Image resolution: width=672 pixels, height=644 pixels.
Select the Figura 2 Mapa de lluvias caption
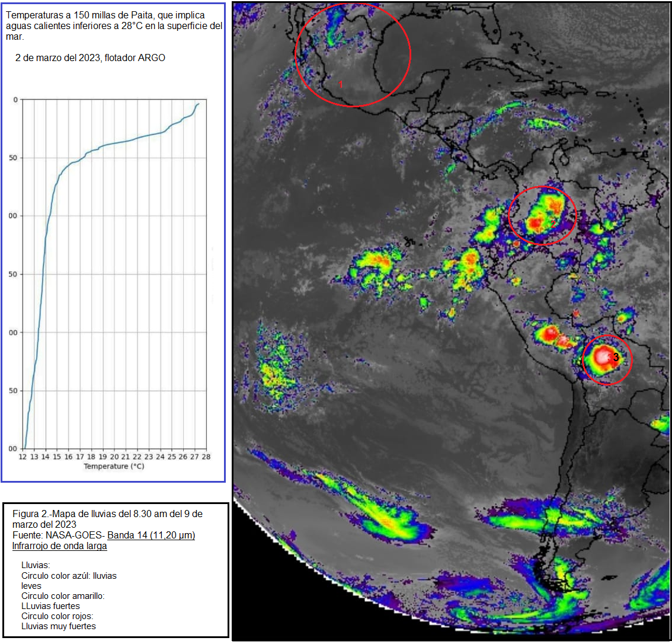[107, 519]
